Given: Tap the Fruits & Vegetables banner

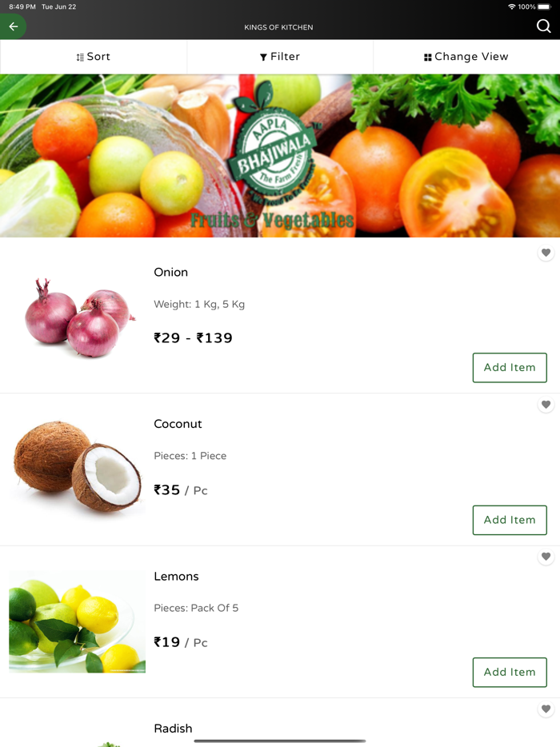Looking at the screenshot, I should point(280,156).
